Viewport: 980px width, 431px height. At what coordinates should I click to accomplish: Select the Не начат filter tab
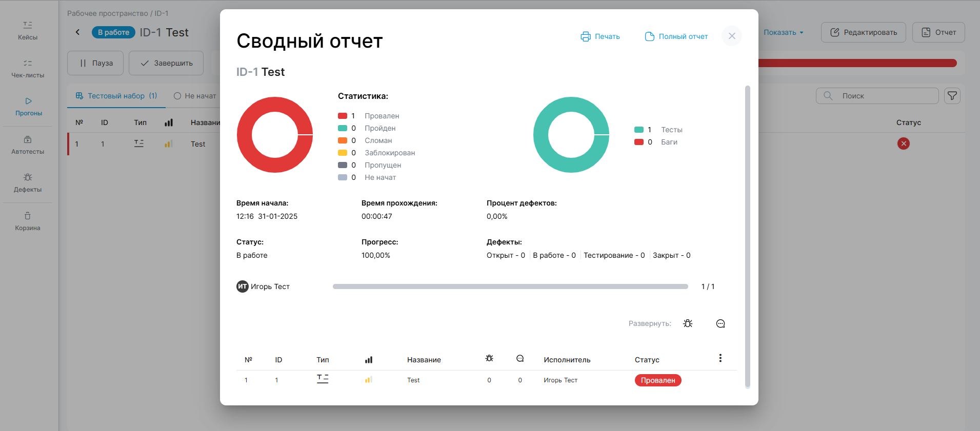click(x=195, y=96)
